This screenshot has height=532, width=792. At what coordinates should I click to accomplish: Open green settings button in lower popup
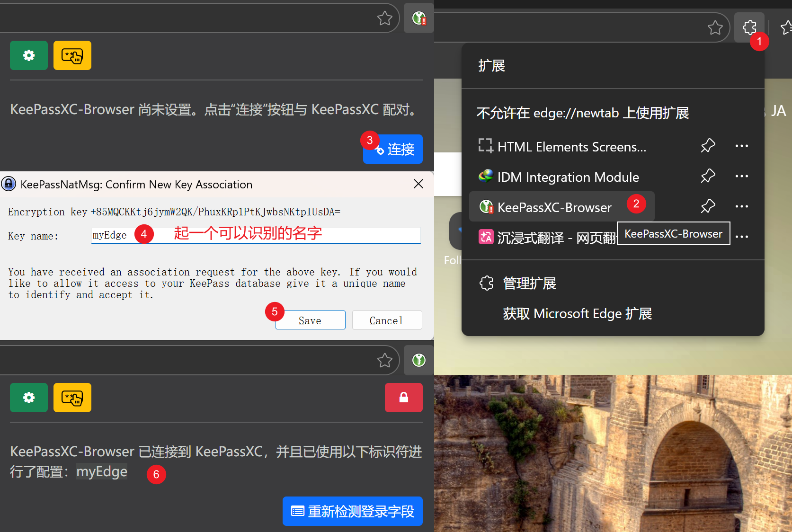[x=29, y=398]
